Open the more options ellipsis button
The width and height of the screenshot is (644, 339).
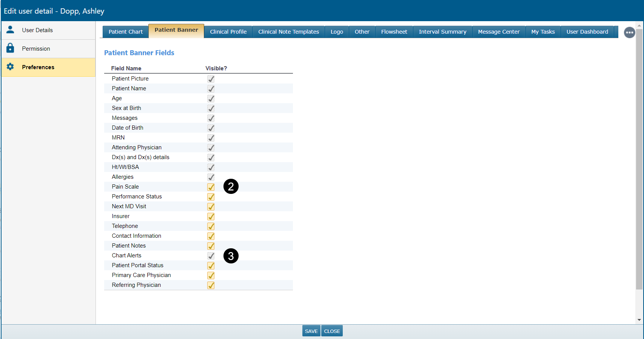629,33
